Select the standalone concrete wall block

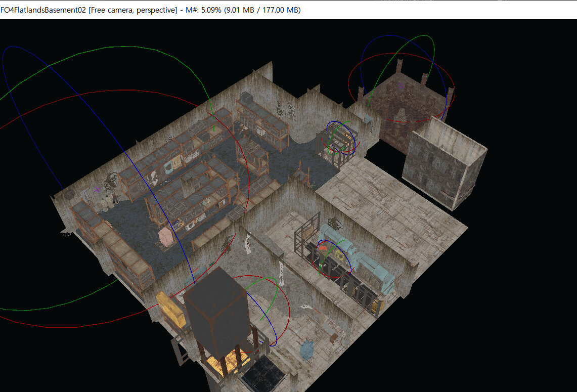coord(445,164)
